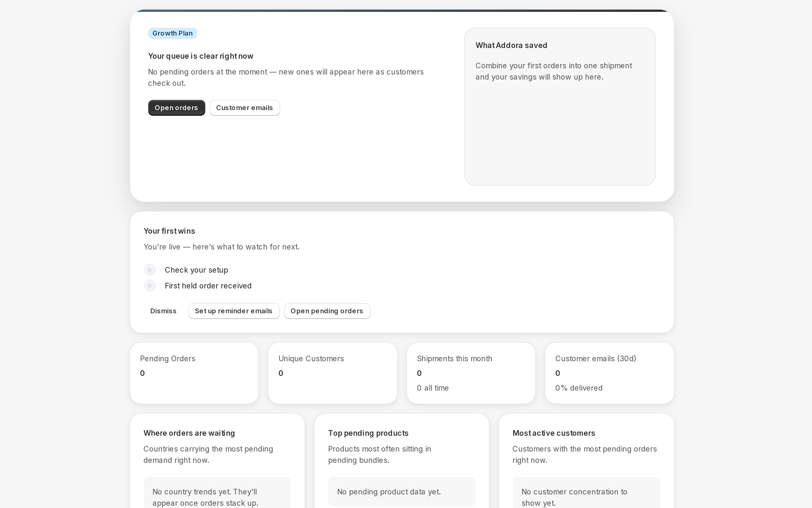Click the Top pending products heading
This screenshot has width=812, height=508.
[368, 433]
